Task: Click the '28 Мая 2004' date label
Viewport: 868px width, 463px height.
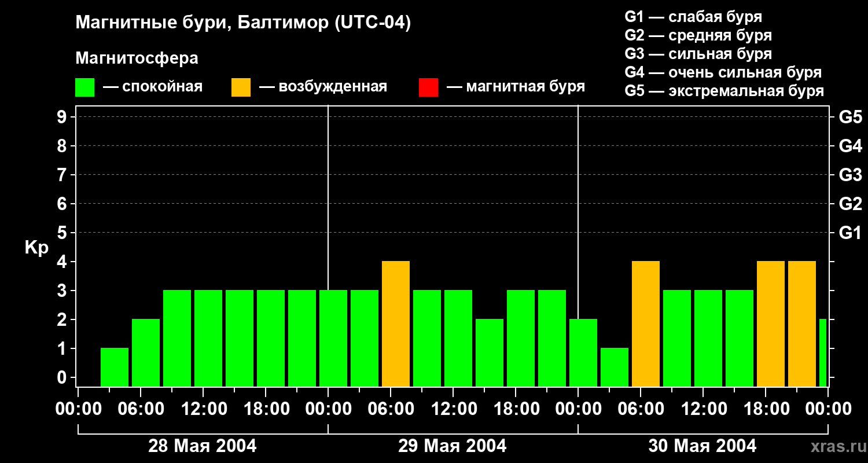Action: (203, 446)
